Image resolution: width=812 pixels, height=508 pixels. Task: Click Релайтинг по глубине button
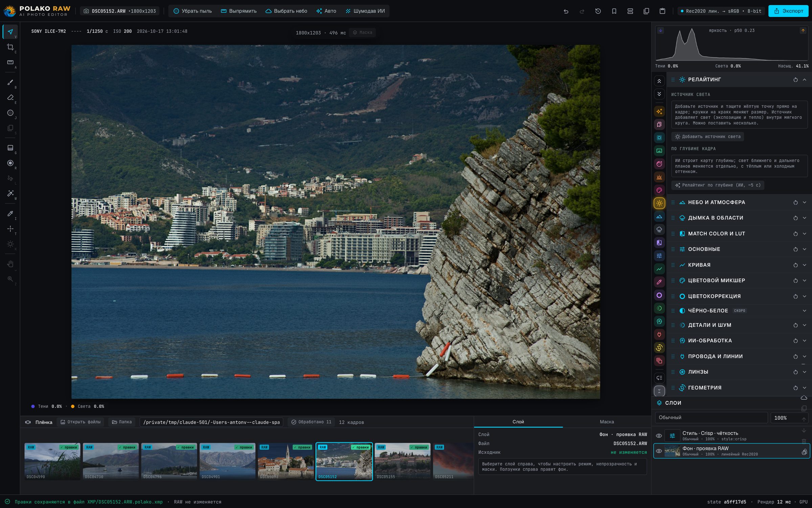click(718, 185)
